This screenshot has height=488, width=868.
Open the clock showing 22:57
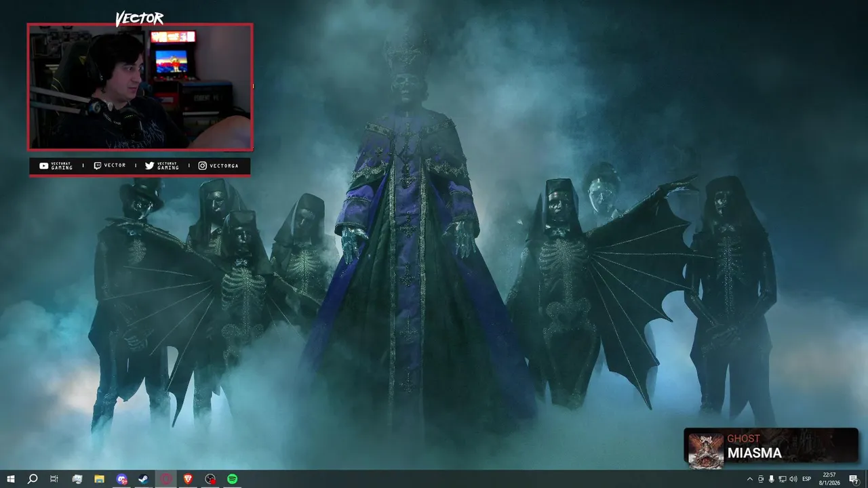click(829, 479)
